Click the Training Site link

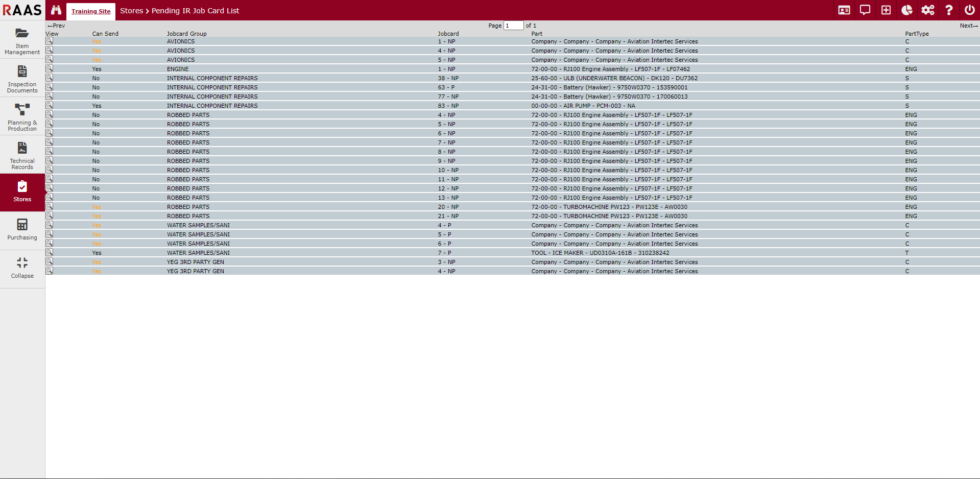91,11
